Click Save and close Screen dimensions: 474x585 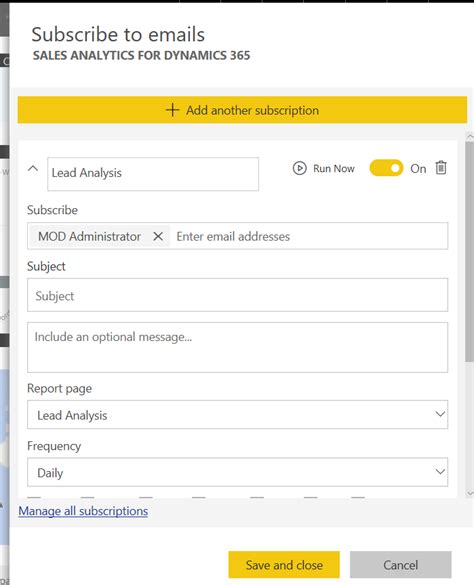point(284,564)
